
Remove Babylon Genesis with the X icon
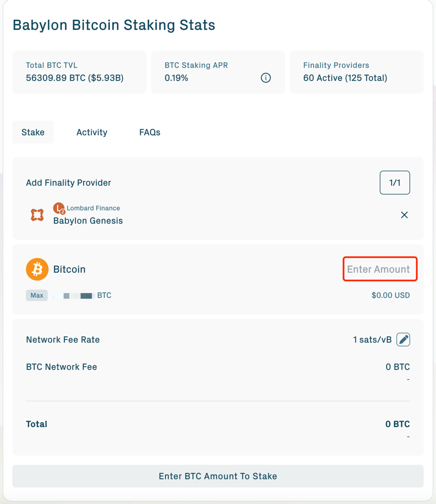(x=404, y=215)
